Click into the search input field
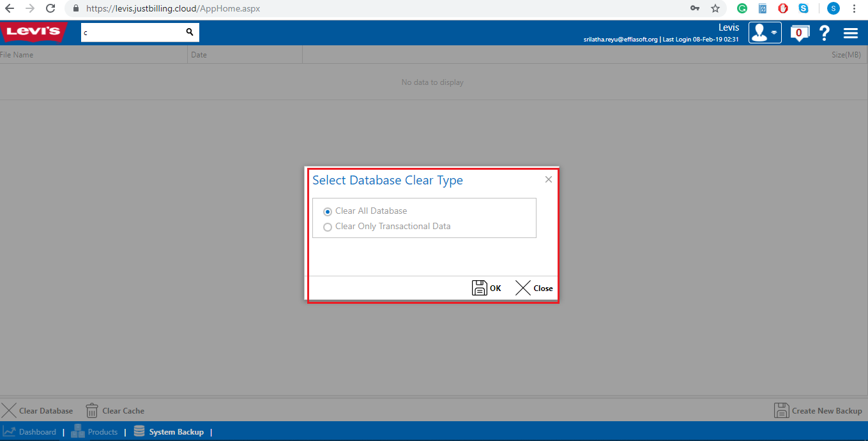The width and height of the screenshot is (868, 441). [132, 32]
